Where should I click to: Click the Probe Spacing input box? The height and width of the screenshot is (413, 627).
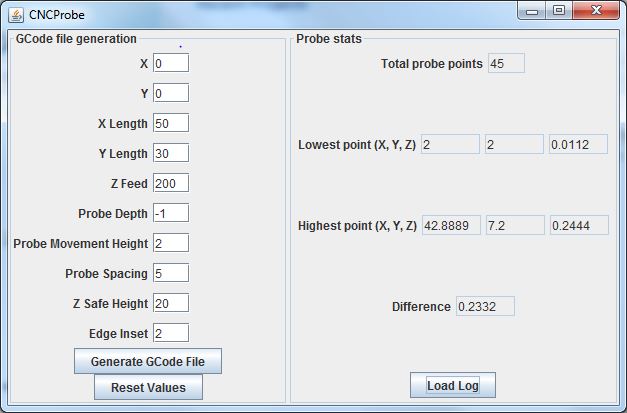pyautogui.click(x=171, y=273)
